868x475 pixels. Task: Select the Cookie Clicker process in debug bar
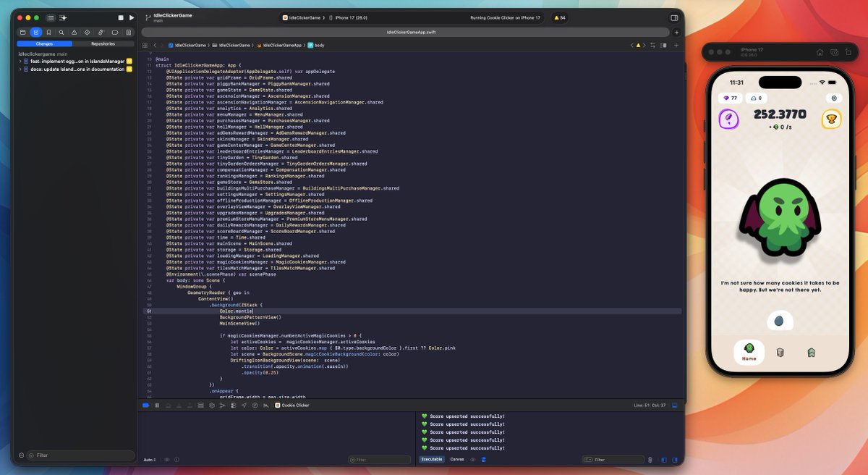click(x=292, y=405)
